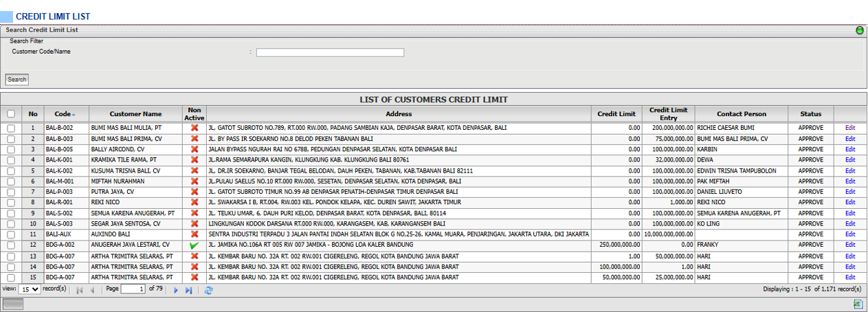Click 'Displaying : 1 - 15 of 1,171 record(s)' text
Image resolution: width=868 pixels, height=312 pixels.
point(812,289)
